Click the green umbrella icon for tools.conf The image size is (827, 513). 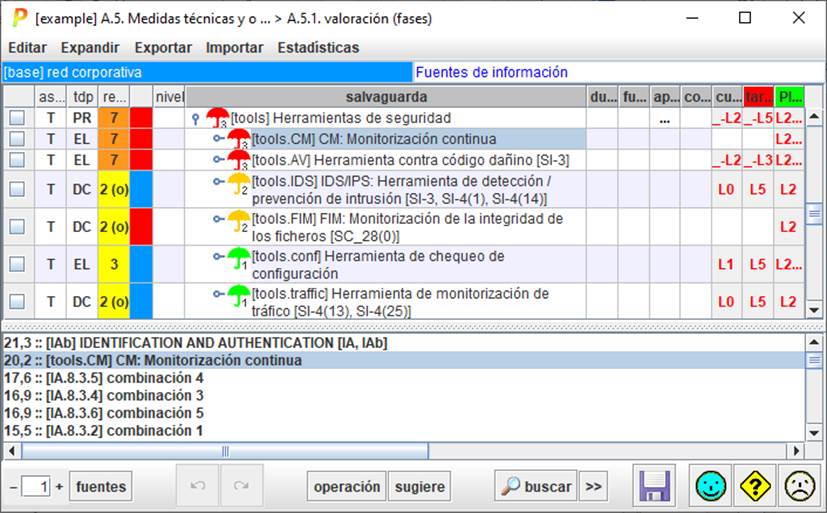(x=239, y=260)
